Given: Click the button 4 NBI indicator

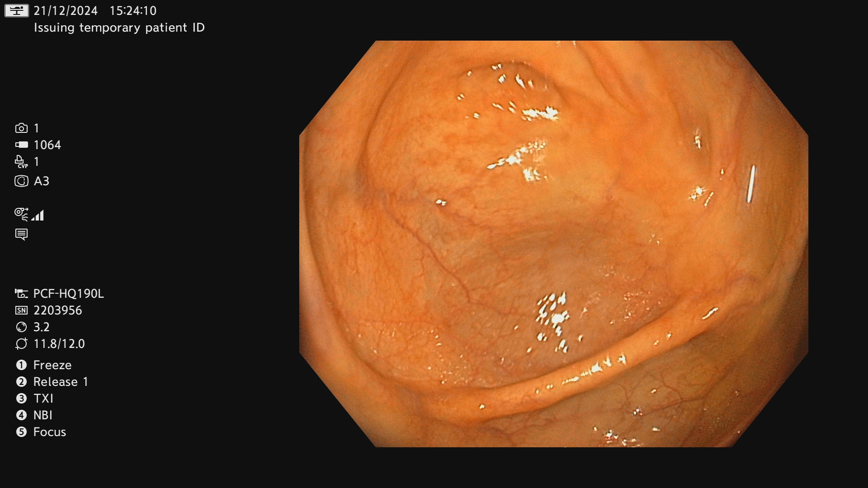Looking at the screenshot, I should point(21,415).
